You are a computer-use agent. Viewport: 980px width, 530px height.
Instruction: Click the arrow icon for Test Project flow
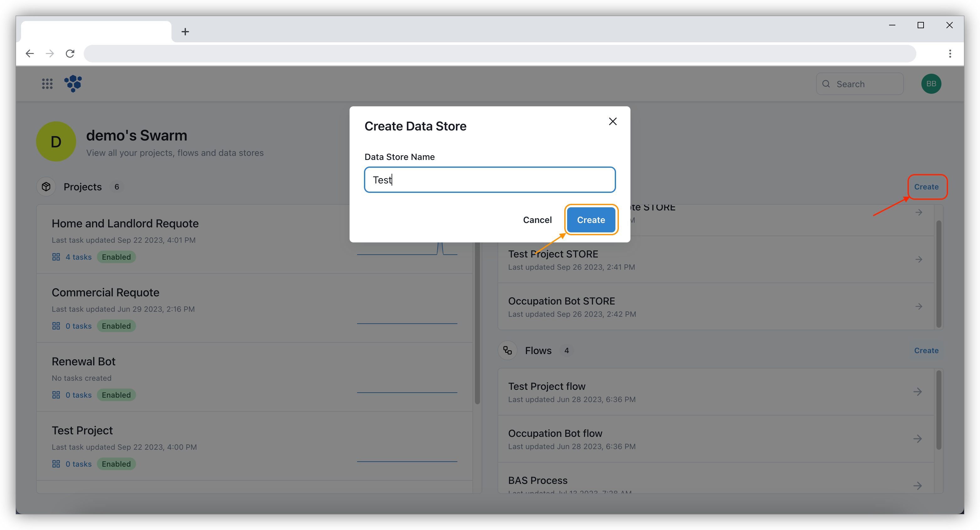coord(918,392)
